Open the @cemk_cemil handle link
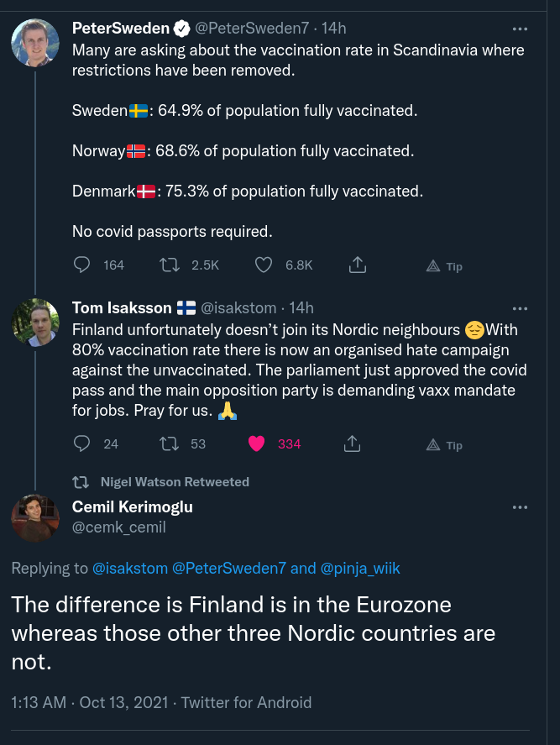This screenshot has width=560, height=745. [x=119, y=527]
